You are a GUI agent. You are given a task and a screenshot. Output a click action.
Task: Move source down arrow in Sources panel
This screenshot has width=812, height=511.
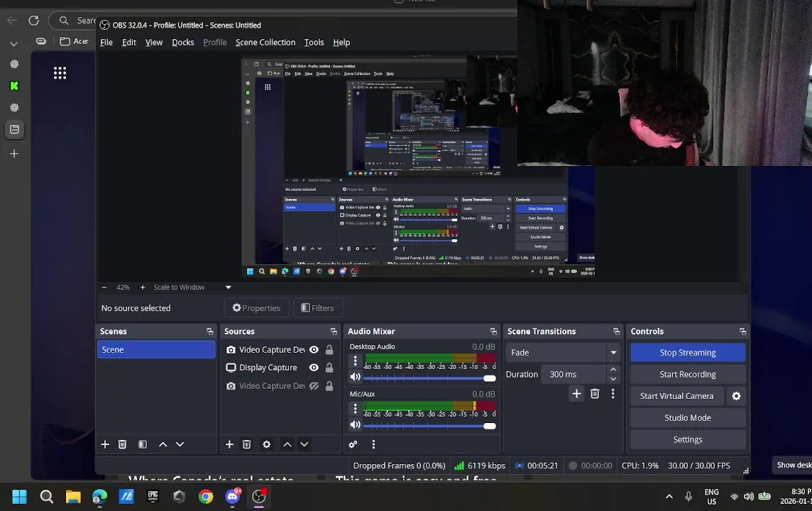tap(304, 444)
